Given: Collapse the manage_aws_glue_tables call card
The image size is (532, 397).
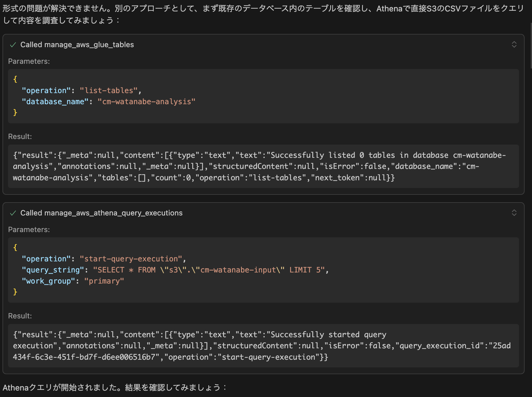Looking at the screenshot, I should (514, 44).
